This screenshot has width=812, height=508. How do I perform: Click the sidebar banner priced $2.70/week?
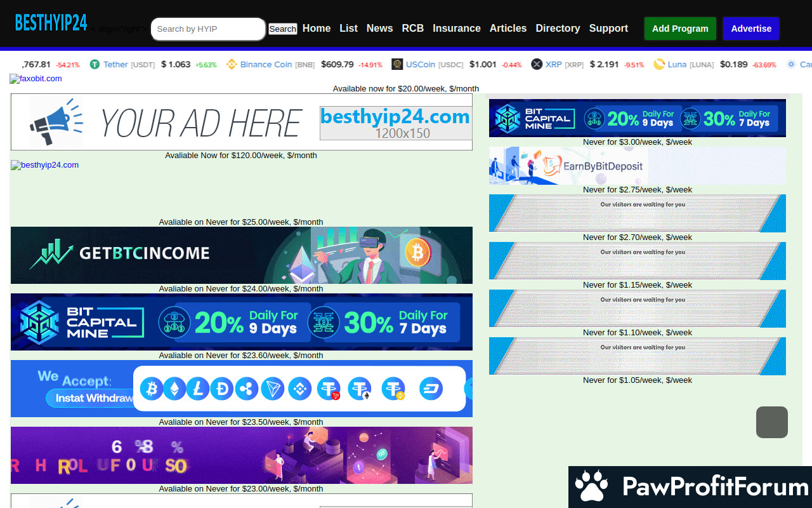click(638, 213)
